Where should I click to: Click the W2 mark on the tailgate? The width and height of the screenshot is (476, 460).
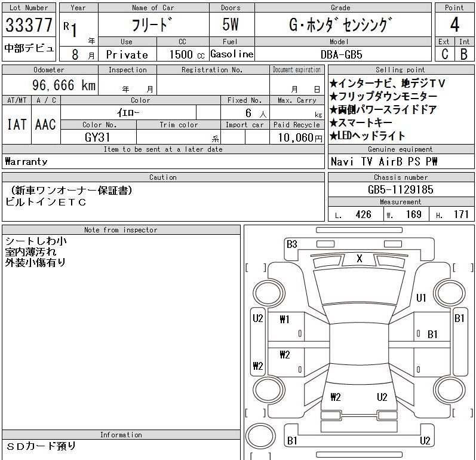(336, 397)
